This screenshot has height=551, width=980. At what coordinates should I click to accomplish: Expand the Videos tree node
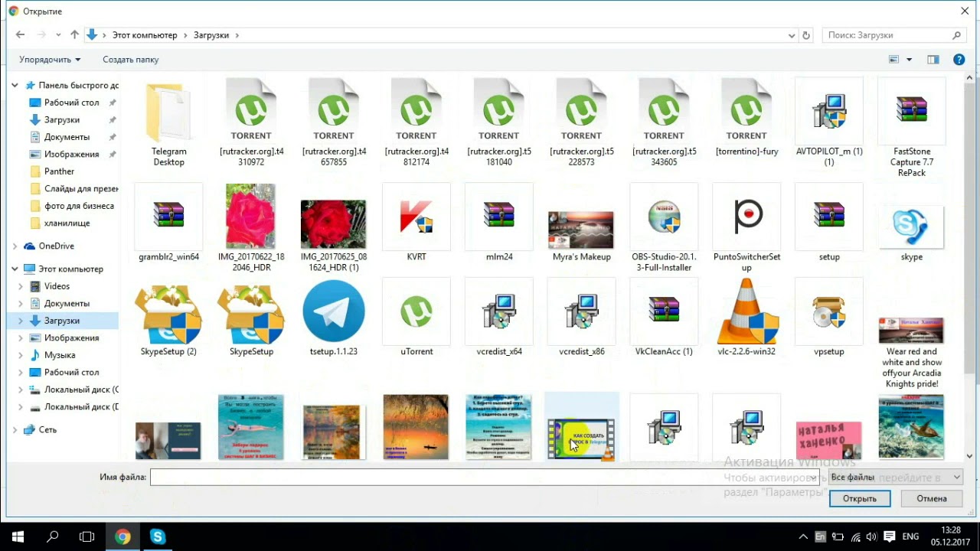pyautogui.click(x=21, y=286)
